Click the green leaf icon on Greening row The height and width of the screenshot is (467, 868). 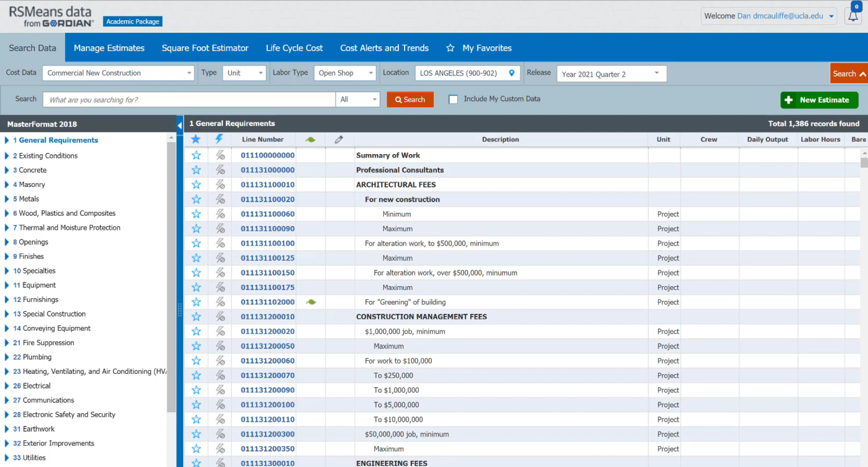pyautogui.click(x=311, y=302)
